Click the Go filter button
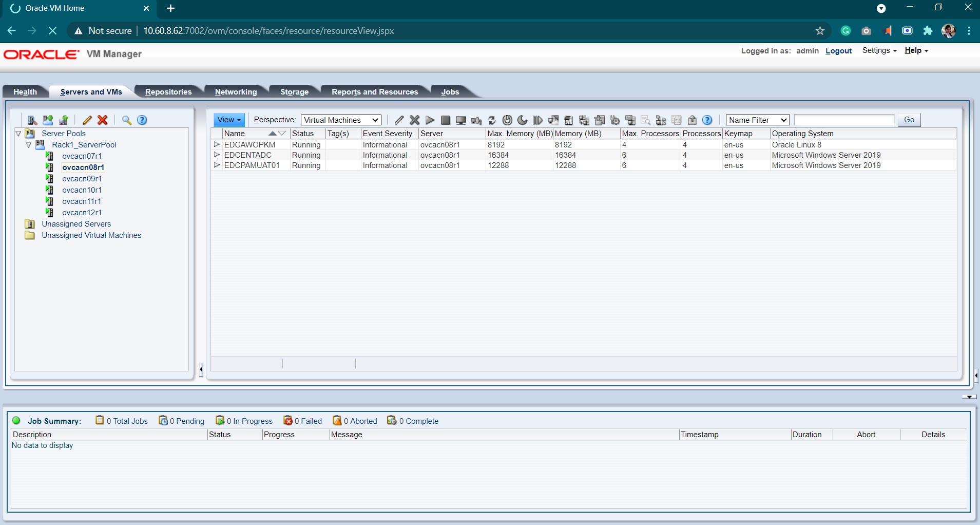This screenshot has width=980, height=525. click(x=909, y=120)
